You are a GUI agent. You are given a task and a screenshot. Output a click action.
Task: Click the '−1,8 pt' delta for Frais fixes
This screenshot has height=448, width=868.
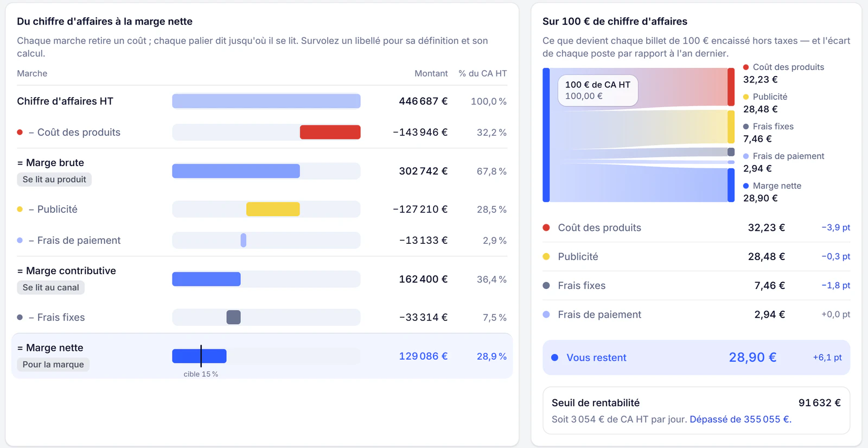[x=835, y=285]
